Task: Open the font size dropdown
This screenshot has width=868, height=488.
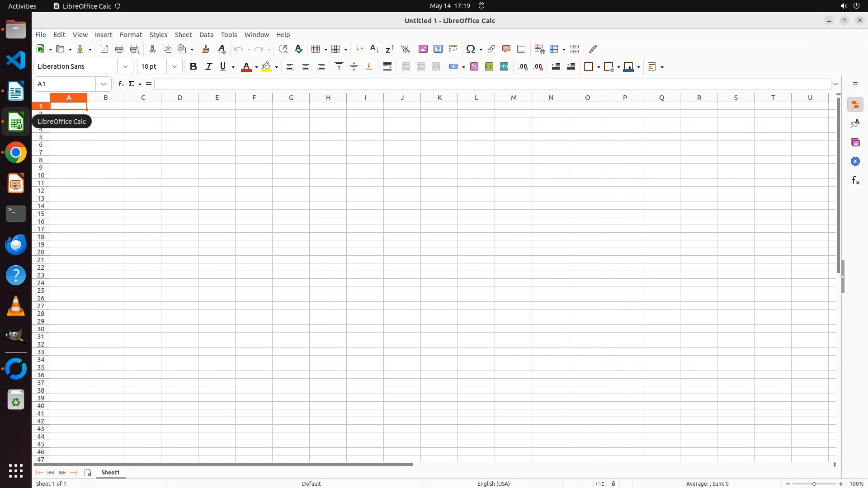Action: 175,67
